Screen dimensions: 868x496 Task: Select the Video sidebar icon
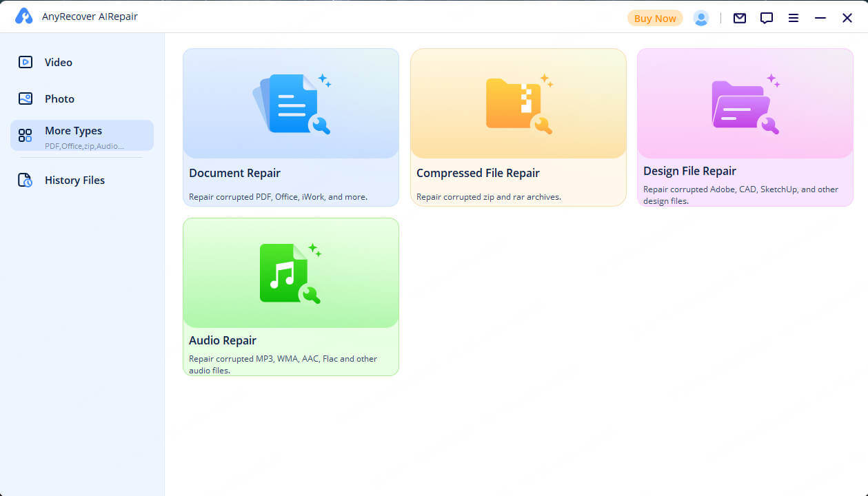coord(26,62)
